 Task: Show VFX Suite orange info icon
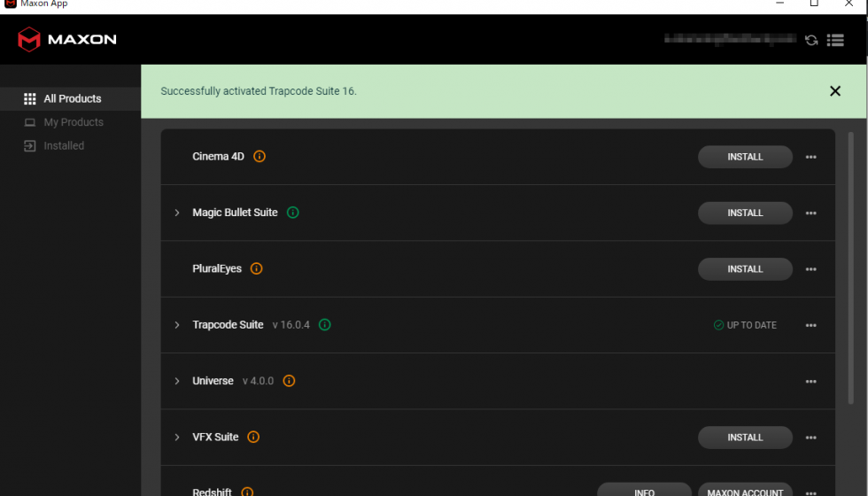pos(253,437)
